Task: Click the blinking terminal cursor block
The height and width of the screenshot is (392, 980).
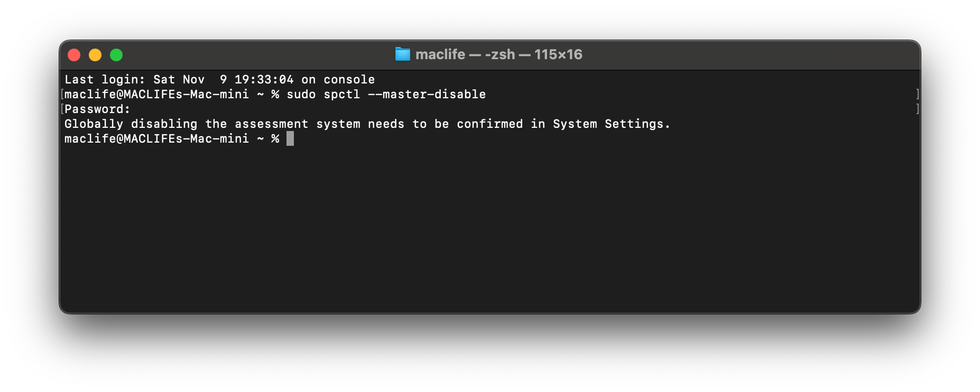Action: [x=290, y=138]
